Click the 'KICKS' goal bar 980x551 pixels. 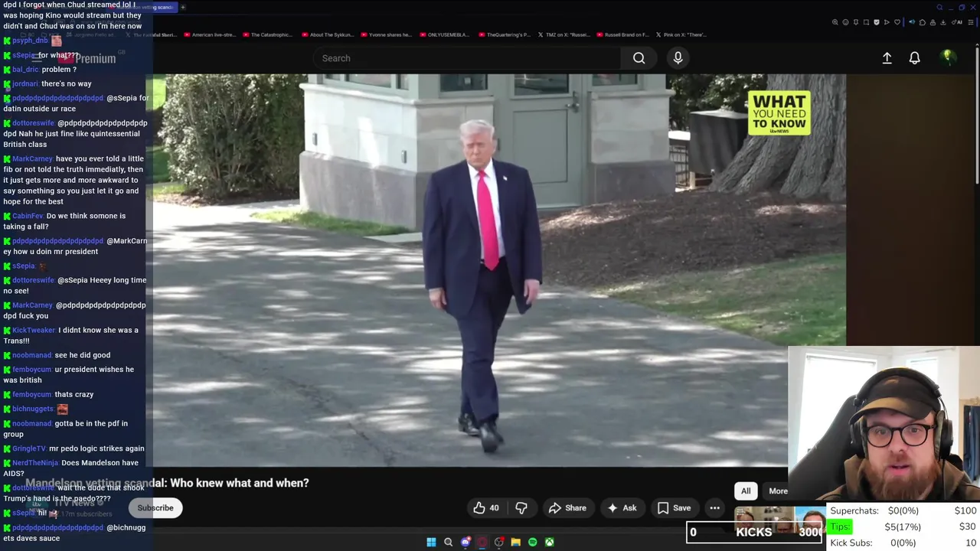tap(755, 532)
